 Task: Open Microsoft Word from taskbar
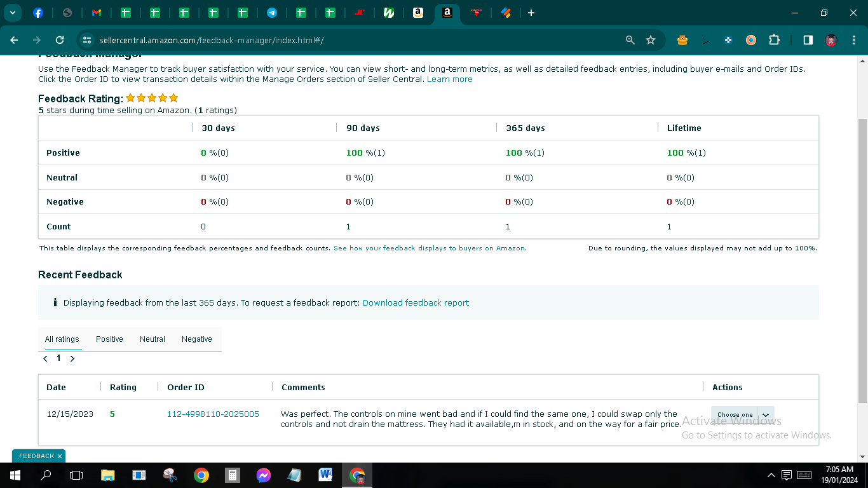pos(326,475)
